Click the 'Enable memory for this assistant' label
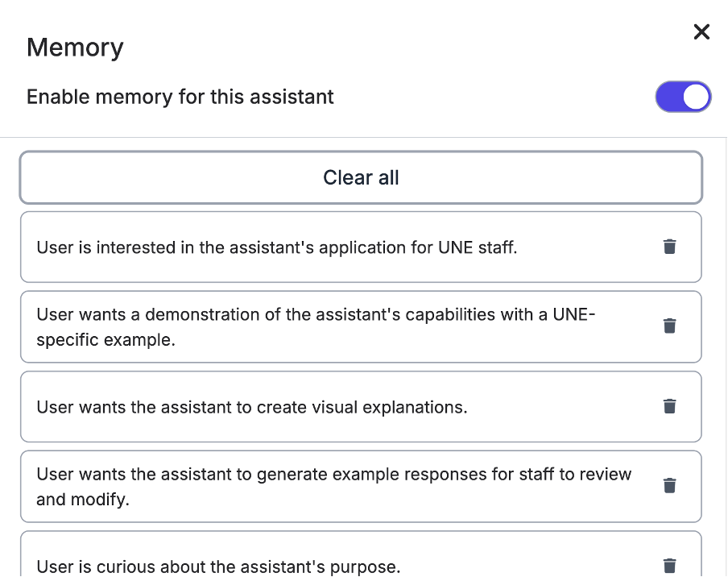The image size is (728, 577). (180, 98)
